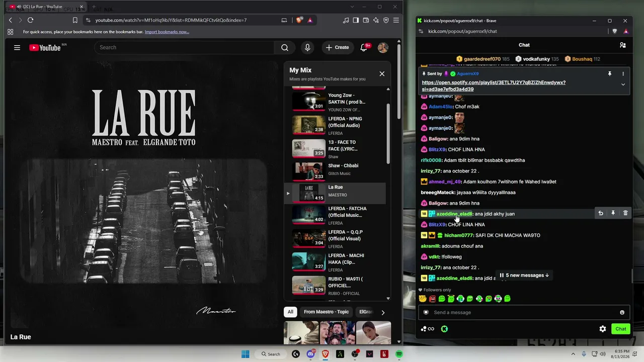Show more filter chips with arrow
Viewport: 644px width, 362px height.
(x=383, y=312)
